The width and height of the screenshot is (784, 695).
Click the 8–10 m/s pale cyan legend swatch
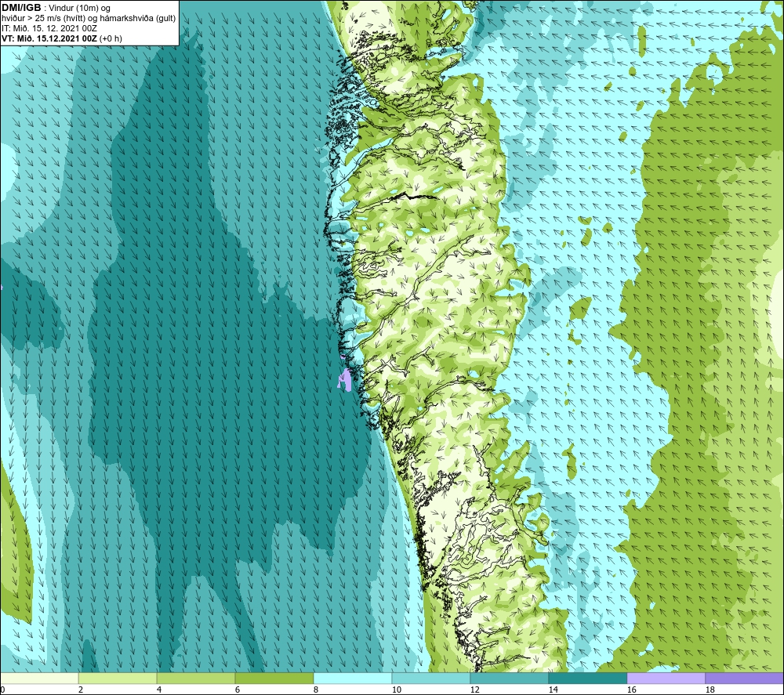pos(353,679)
